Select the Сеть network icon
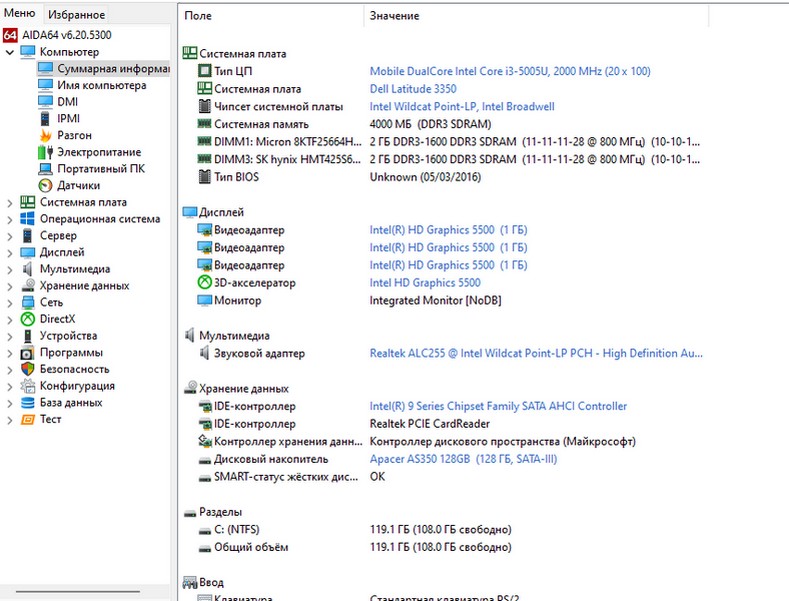Viewport: 789px width, 601px height. point(28,302)
